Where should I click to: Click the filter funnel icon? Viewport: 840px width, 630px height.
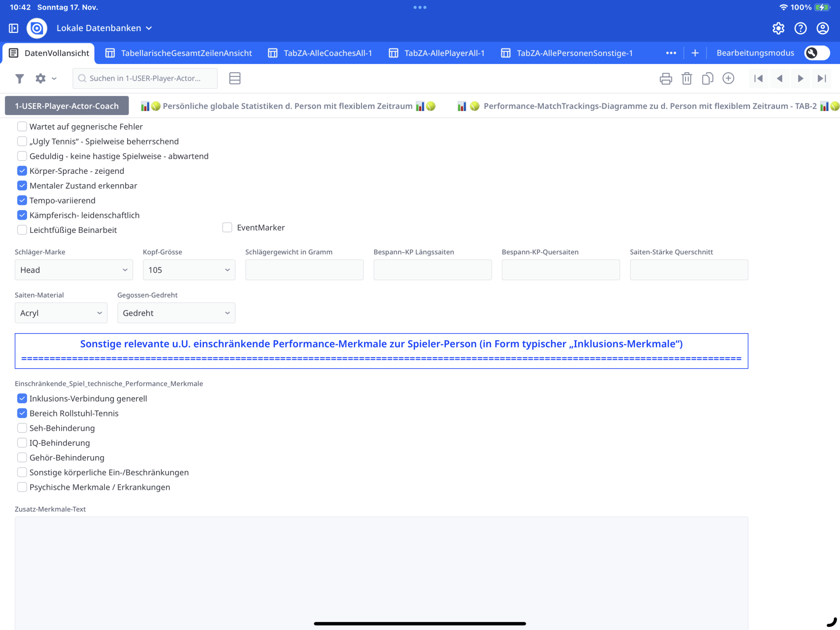click(19, 78)
